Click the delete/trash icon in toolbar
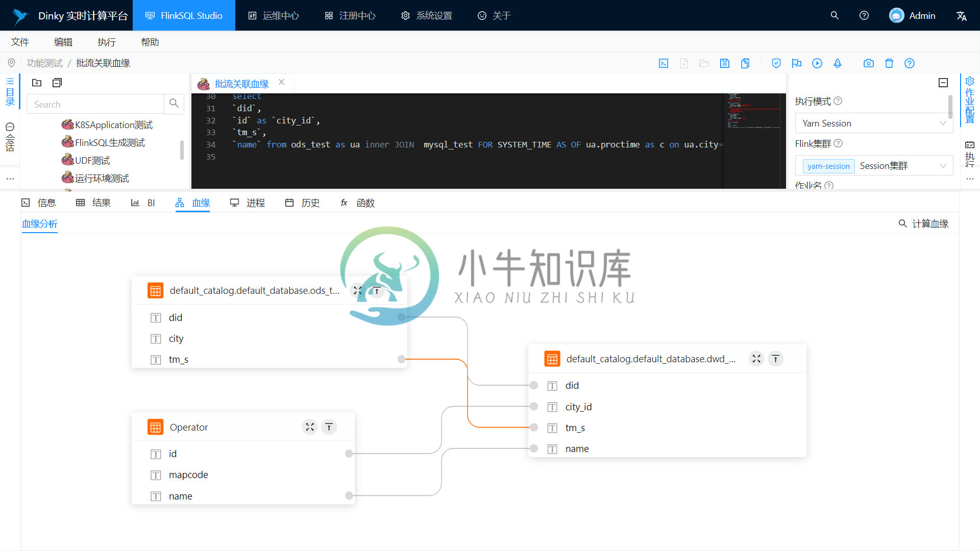This screenshot has width=980, height=551. point(889,64)
